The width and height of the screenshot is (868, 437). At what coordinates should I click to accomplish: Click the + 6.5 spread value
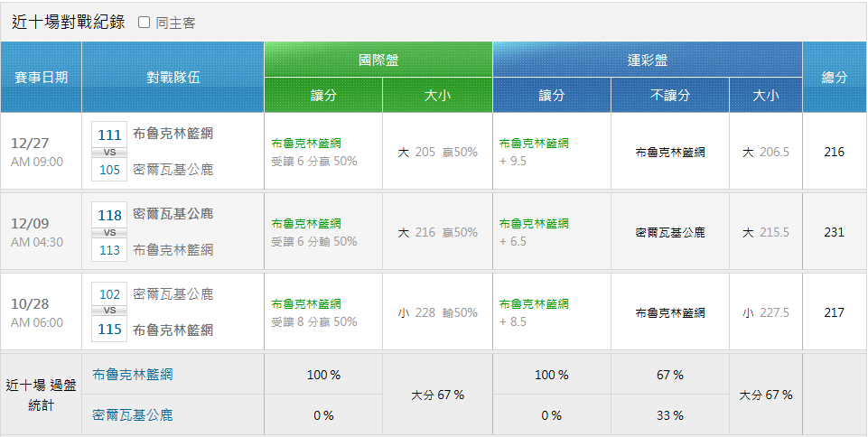(x=513, y=241)
